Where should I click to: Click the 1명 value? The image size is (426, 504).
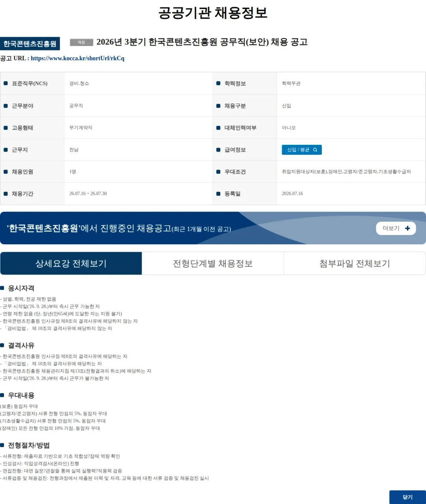click(73, 172)
